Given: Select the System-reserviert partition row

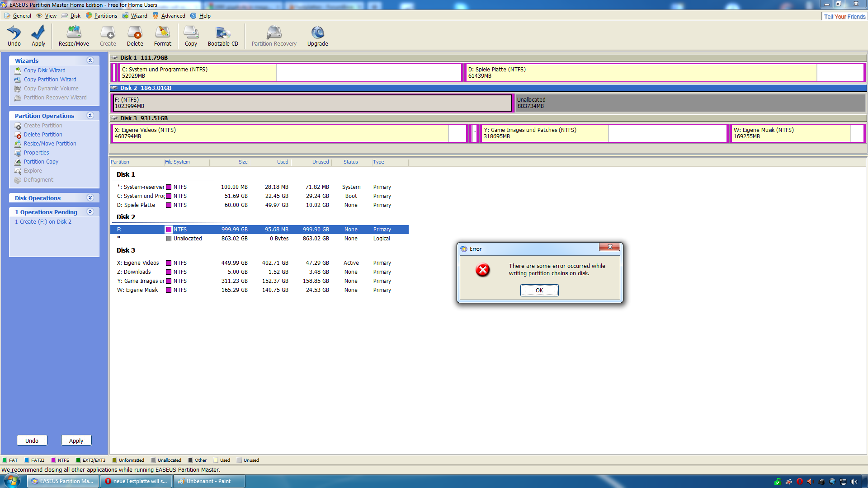Looking at the screenshot, I should [x=259, y=187].
